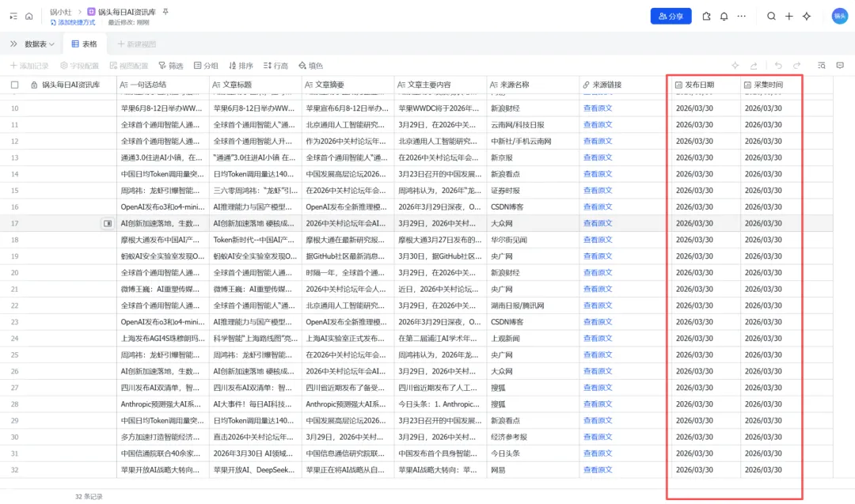
Task: Click source cell 新浪财经 in row 10
Action: point(533,108)
